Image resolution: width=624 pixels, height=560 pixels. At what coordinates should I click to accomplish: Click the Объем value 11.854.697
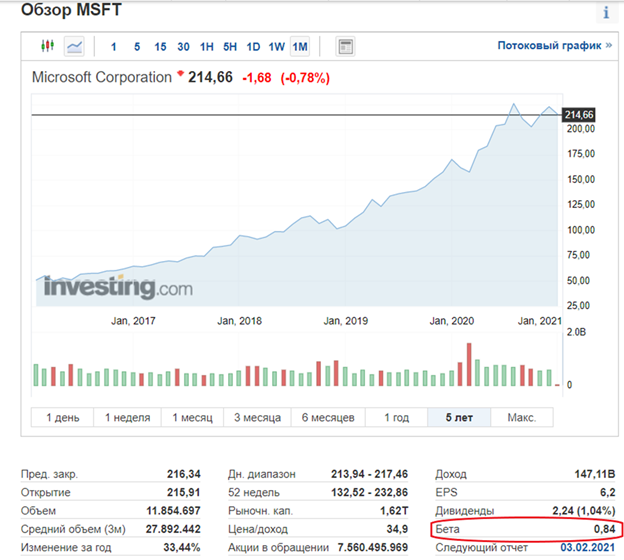pos(173,511)
